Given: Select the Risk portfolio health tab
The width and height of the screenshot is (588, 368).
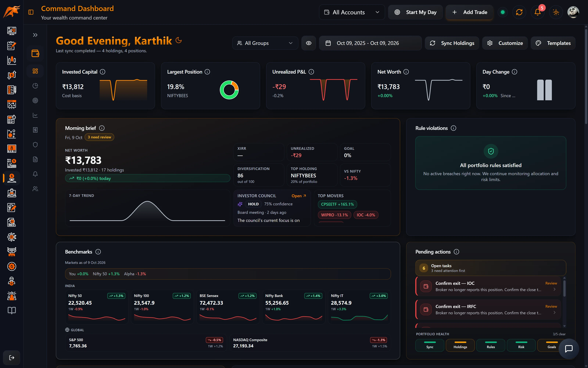Looking at the screenshot, I should (x=521, y=345).
